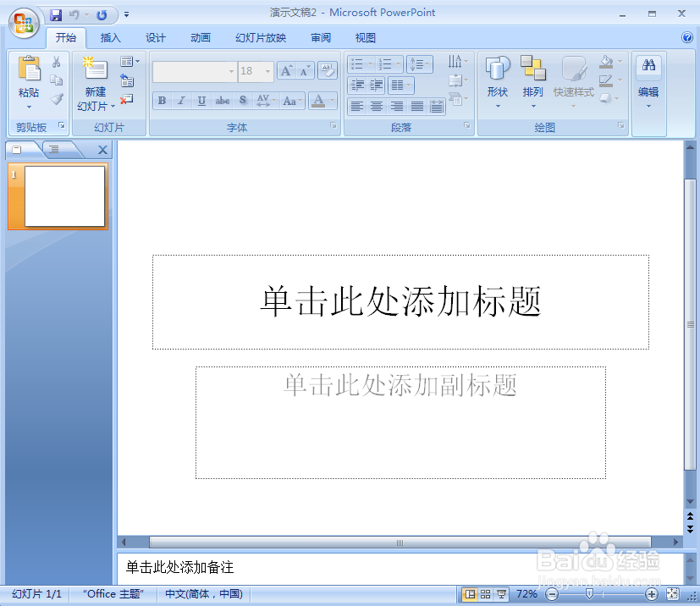Toggle Underline formatting
Screen dimensions: 700x606
click(201, 101)
